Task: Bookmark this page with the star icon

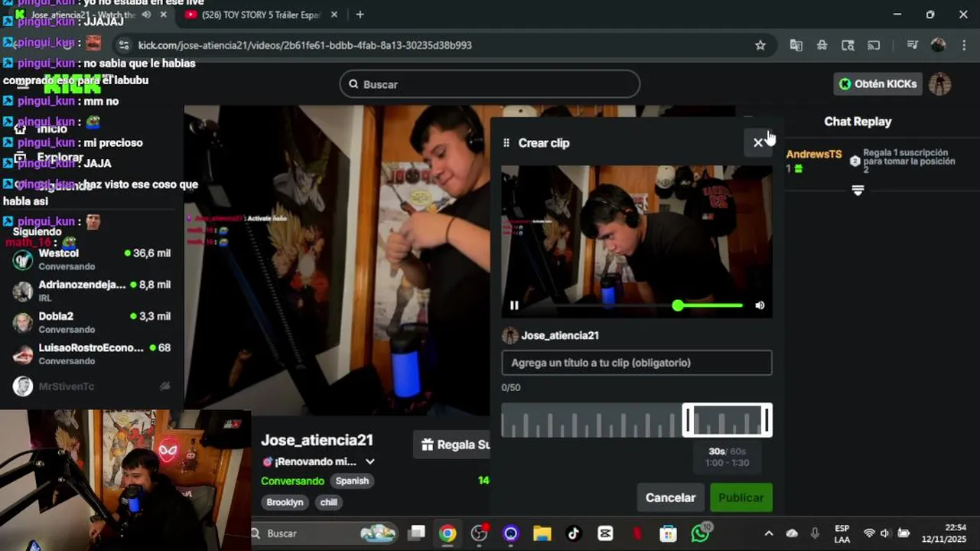Action: (x=760, y=45)
